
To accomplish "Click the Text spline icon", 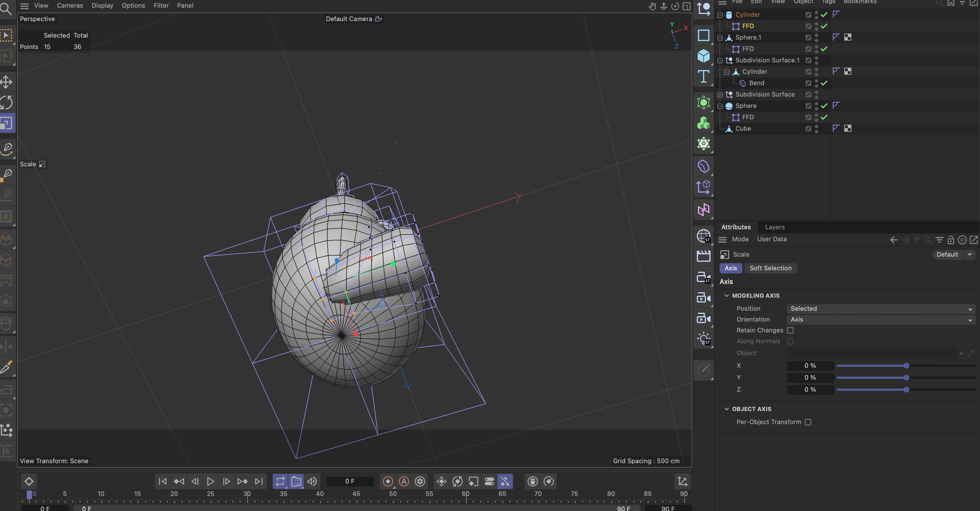I will [703, 76].
